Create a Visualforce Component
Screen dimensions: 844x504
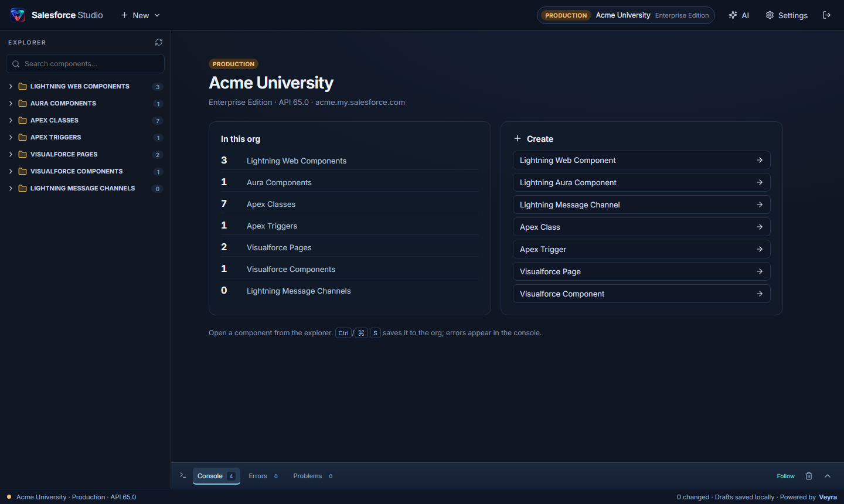coord(641,294)
